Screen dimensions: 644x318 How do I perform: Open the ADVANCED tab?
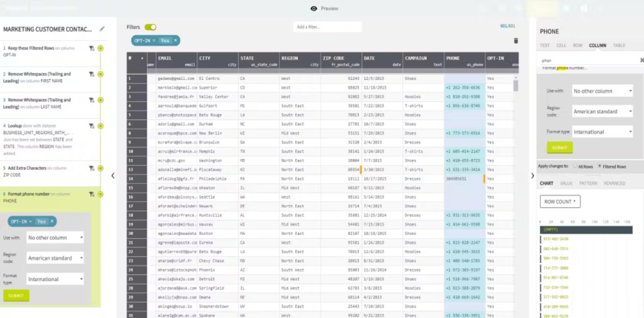pyautogui.click(x=615, y=183)
